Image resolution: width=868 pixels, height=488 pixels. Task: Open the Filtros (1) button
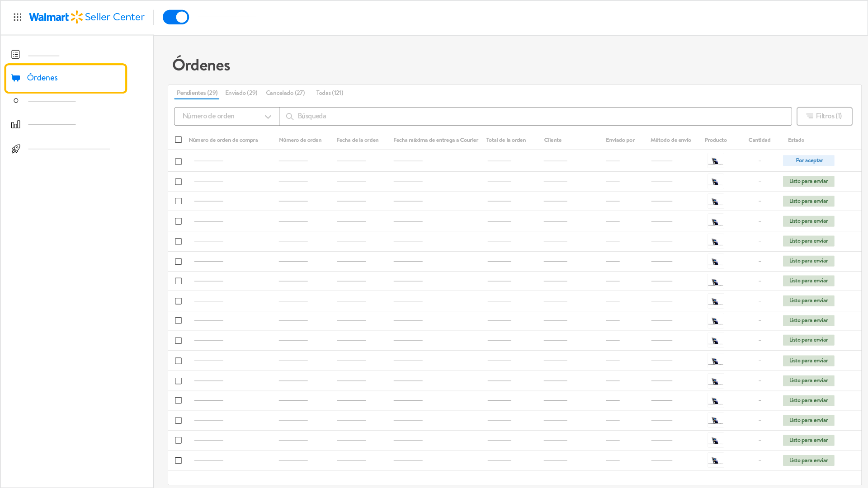[824, 116]
